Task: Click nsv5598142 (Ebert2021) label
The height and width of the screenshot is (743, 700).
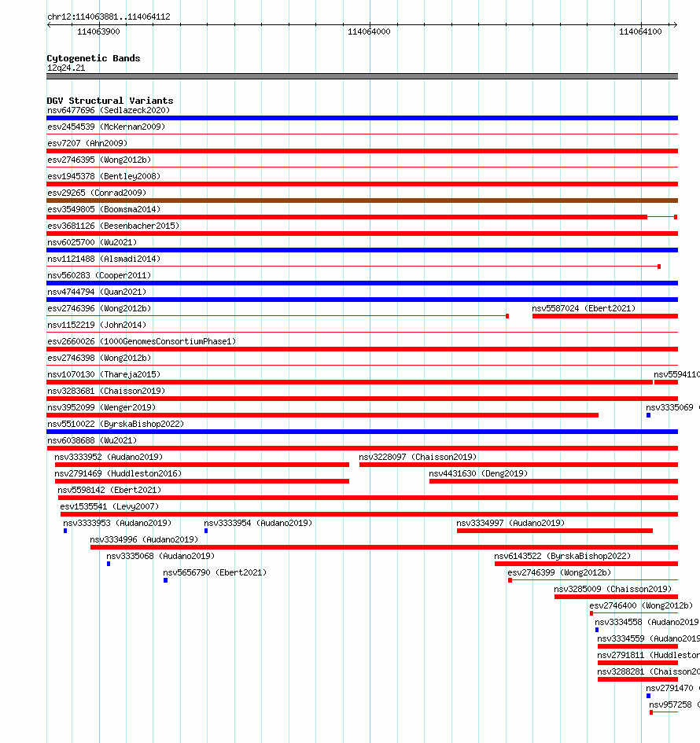Action: click(109, 491)
